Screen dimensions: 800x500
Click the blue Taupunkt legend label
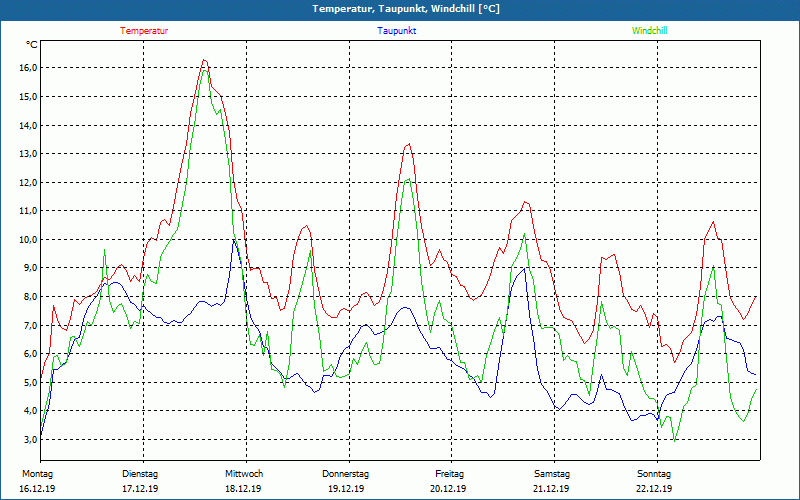pyautogui.click(x=396, y=31)
